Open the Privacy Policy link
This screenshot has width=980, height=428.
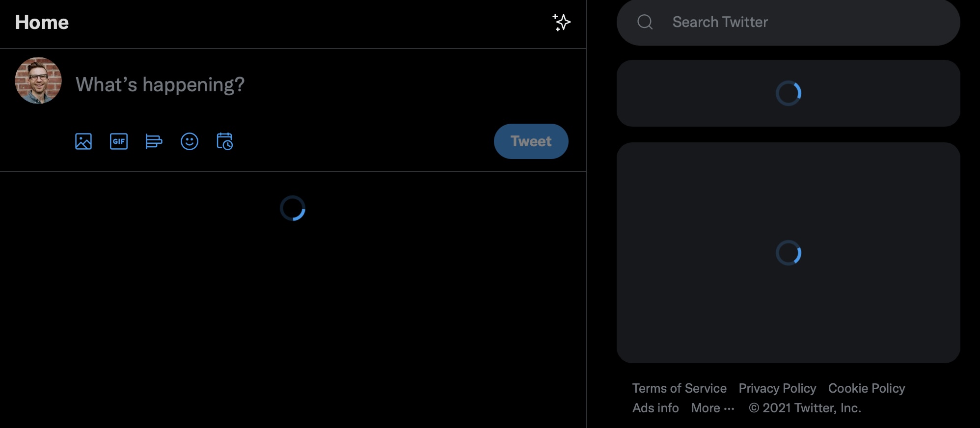[x=777, y=388]
